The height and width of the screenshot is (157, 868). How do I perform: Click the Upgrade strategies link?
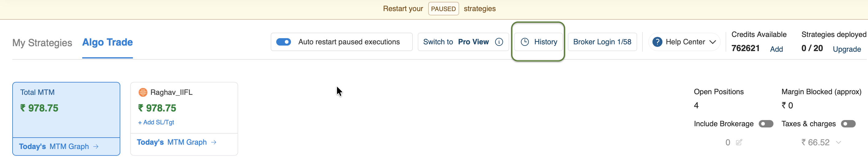[847, 49]
